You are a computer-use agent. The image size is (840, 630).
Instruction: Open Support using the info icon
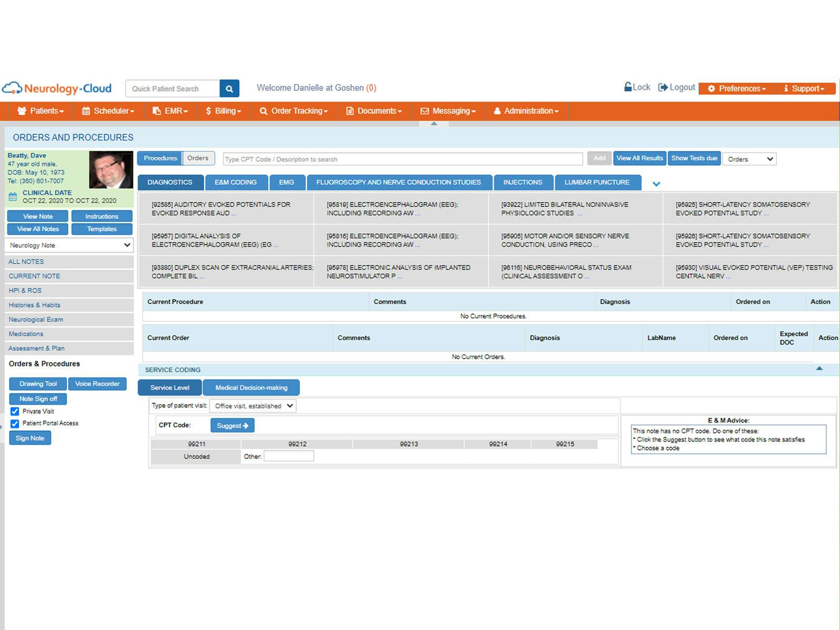click(x=786, y=88)
